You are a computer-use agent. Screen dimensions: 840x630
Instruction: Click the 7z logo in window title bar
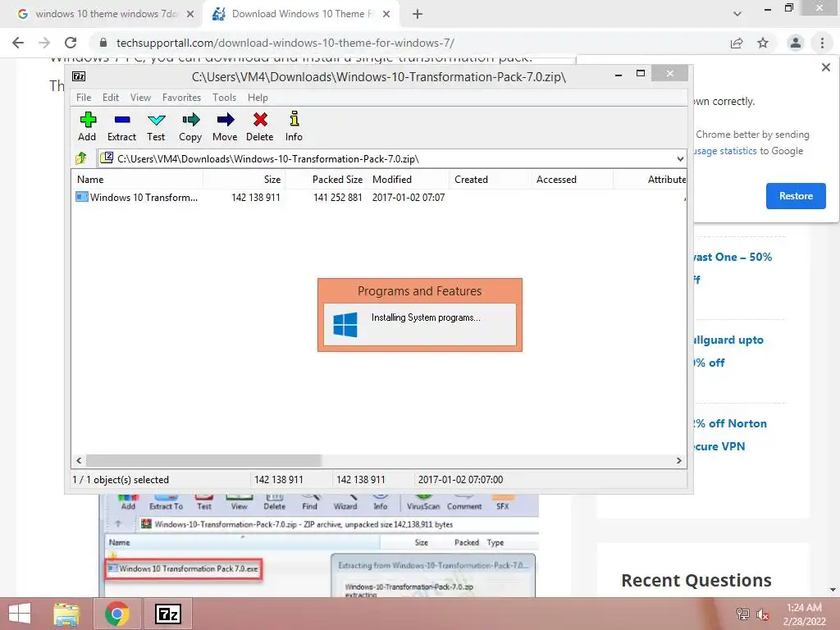79,76
